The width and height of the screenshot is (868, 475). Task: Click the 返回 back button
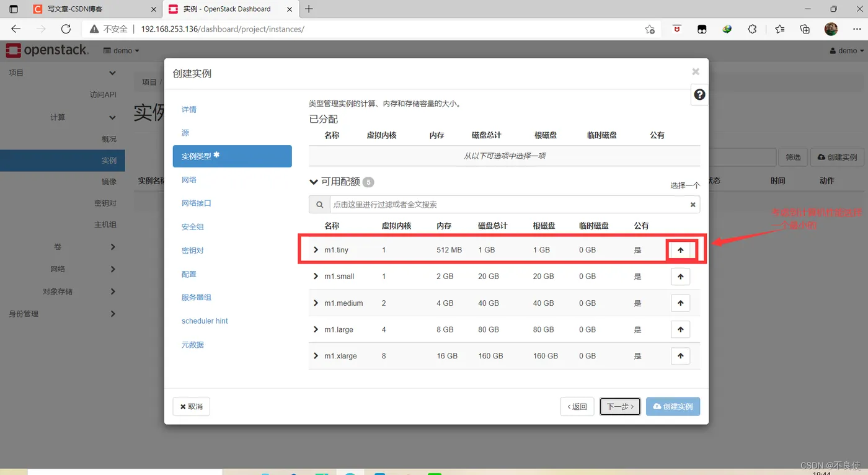[x=577, y=407]
